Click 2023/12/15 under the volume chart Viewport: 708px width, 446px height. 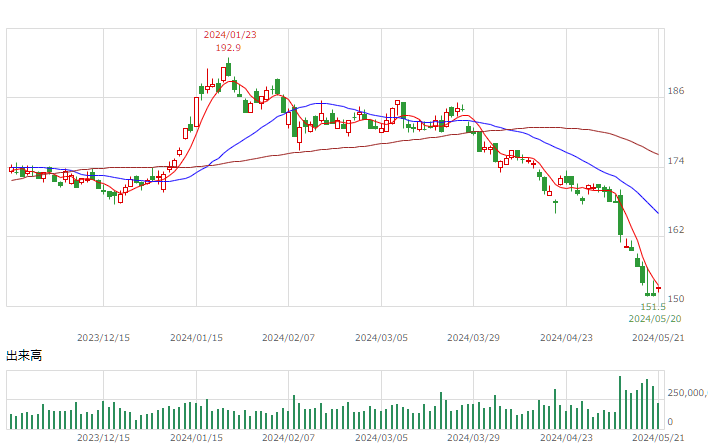tap(103, 437)
